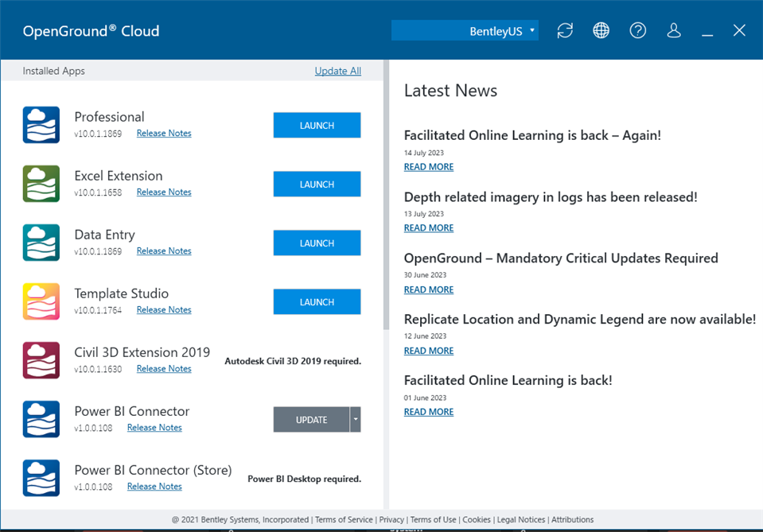Click the installed apps list scrollbar
Viewport: 763px width, 532px height.
tap(387, 195)
